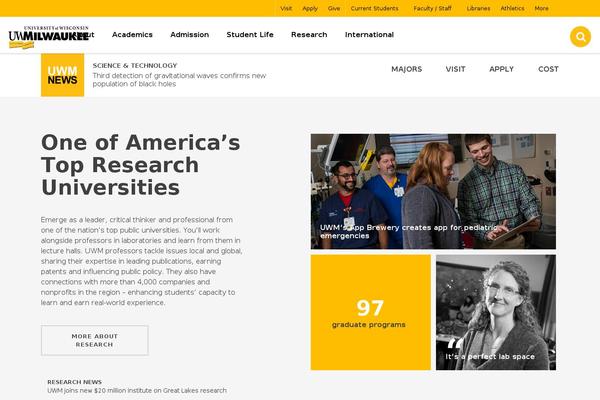Open Science & Technology news category
The height and width of the screenshot is (400, 600).
pos(135,65)
